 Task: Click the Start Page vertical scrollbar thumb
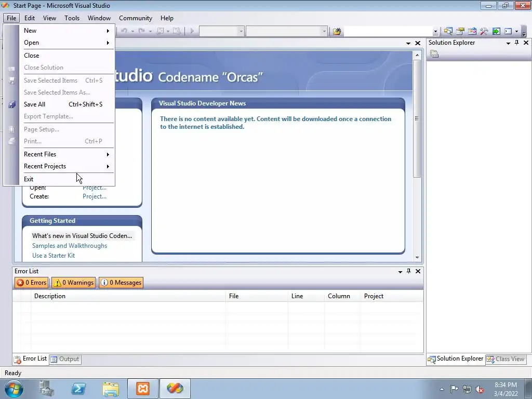click(x=417, y=118)
